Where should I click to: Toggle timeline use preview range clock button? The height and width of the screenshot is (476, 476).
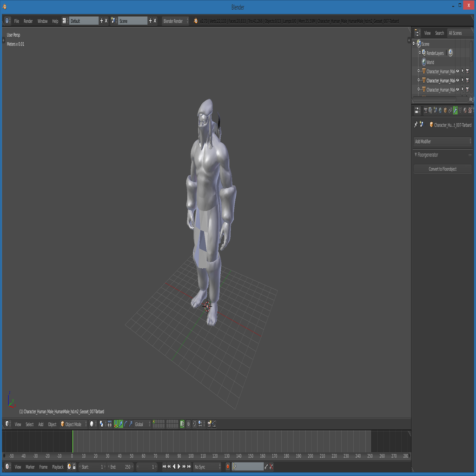[x=69, y=467]
